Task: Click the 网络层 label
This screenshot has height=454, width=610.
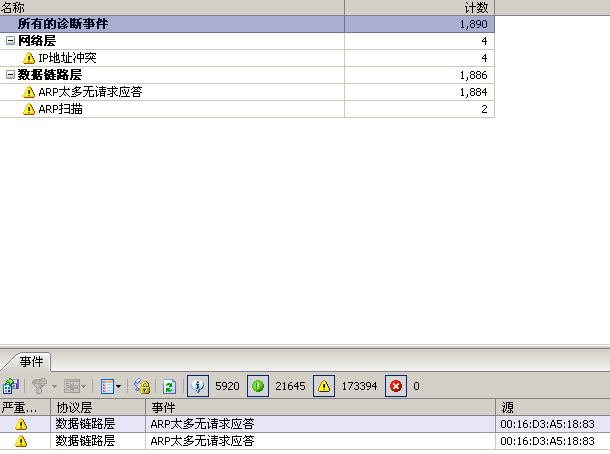Action: (37, 40)
